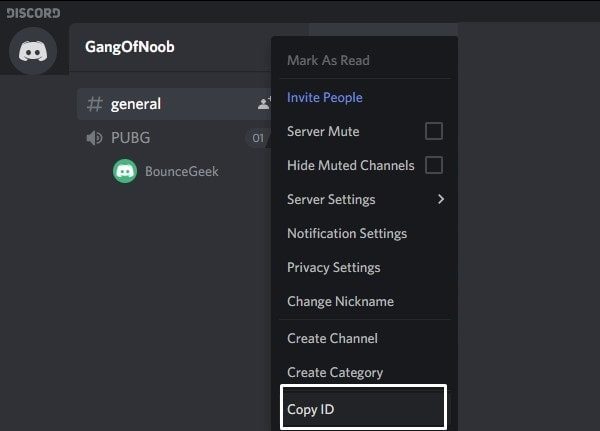Choose Create Category
Viewport: 600px width, 431px height.
coord(365,372)
